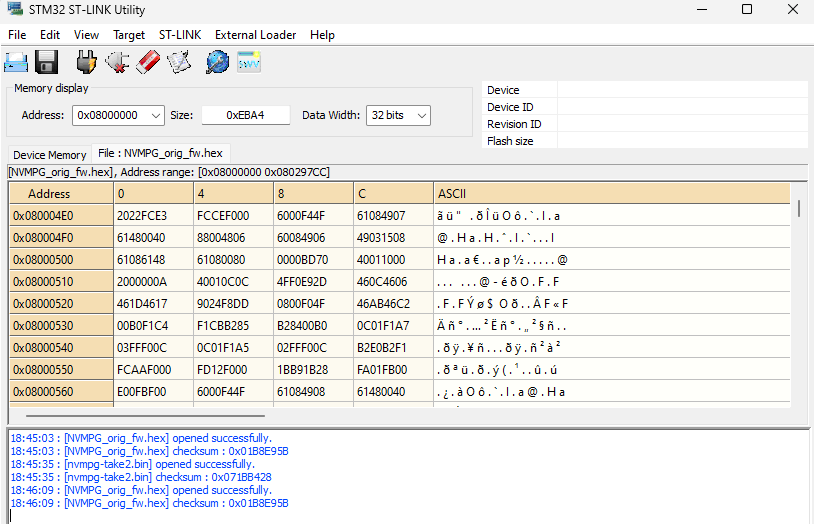814x524 pixels.
Task: Select address row 0x08000550
Action: [x=61, y=370]
